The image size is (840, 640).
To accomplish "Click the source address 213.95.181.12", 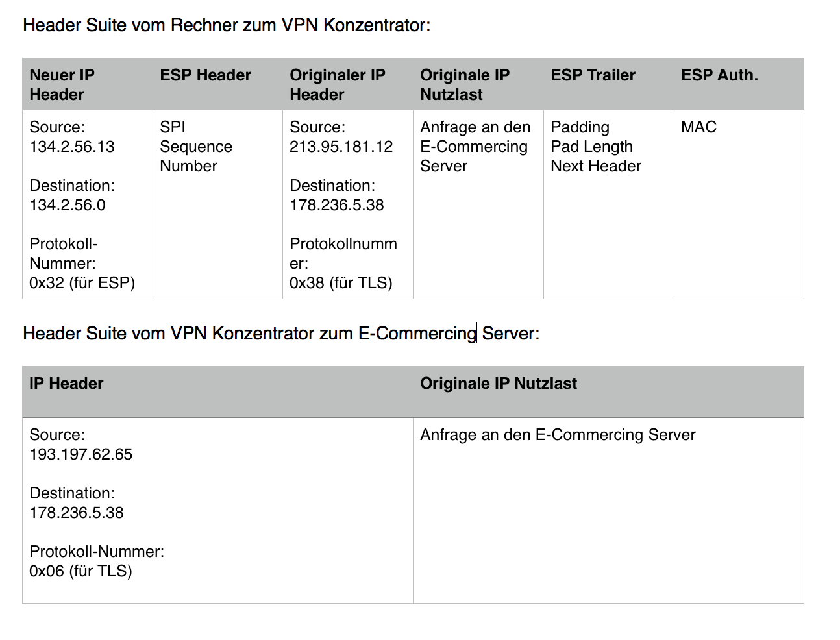I will click(341, 147).
